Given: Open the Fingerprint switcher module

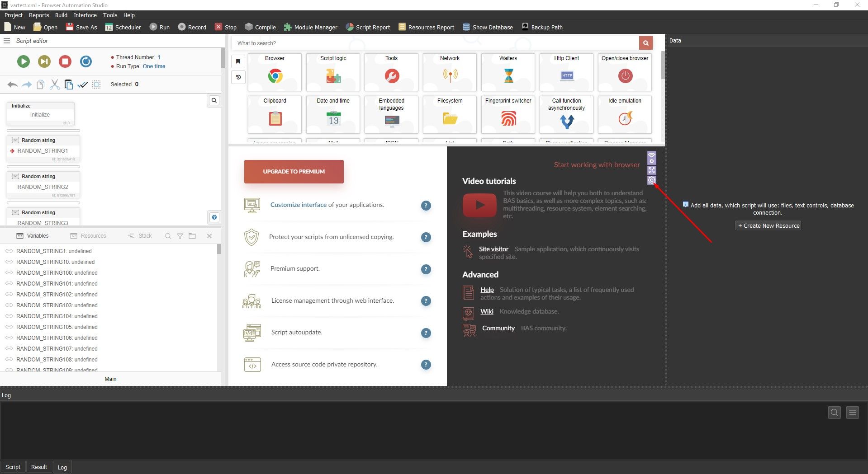Looking at the screenshot, I should pos(508,114).
